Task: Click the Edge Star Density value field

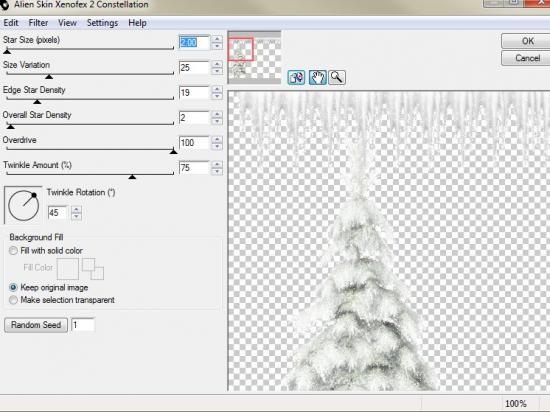Action: click(x=194, y=93)
